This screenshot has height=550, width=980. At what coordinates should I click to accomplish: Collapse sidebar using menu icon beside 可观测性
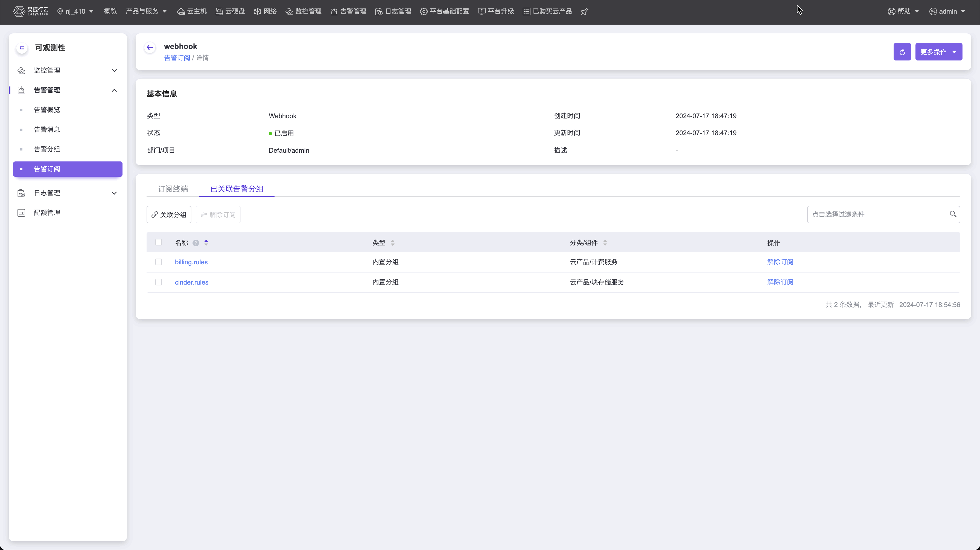coord(22,48)
